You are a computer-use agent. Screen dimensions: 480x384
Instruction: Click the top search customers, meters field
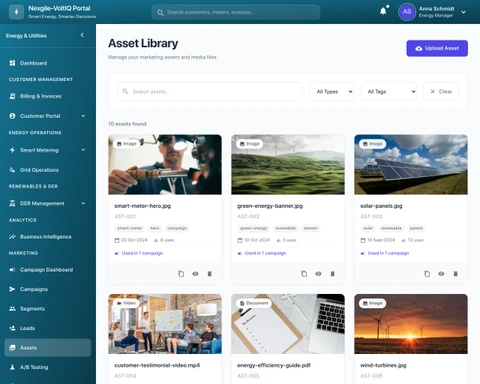click(236, 12)
